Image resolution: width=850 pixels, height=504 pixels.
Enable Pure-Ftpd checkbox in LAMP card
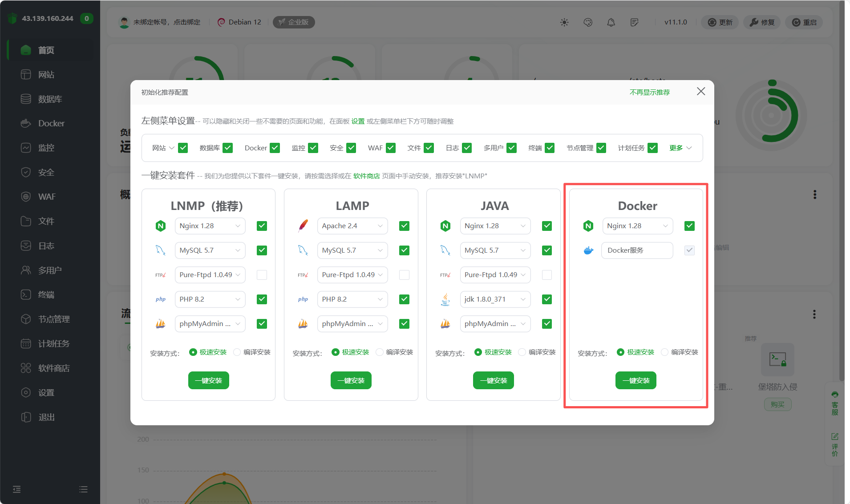click(404, 274)
